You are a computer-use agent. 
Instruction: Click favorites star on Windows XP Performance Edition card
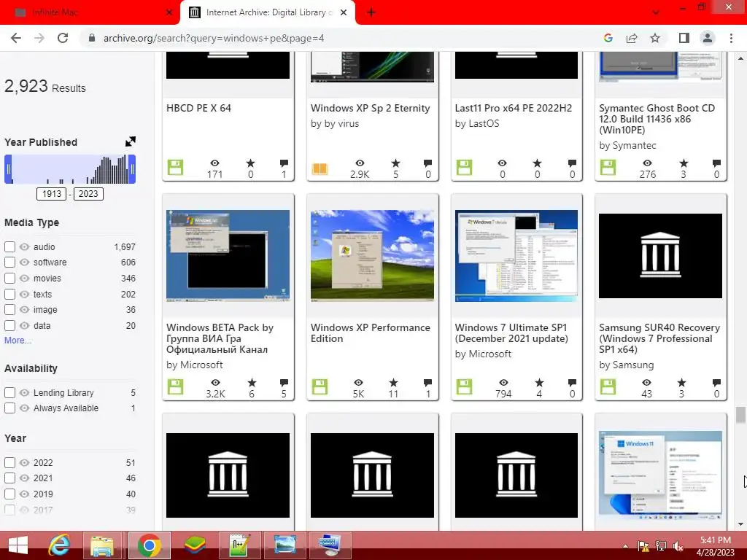click(x=393, y=382)
